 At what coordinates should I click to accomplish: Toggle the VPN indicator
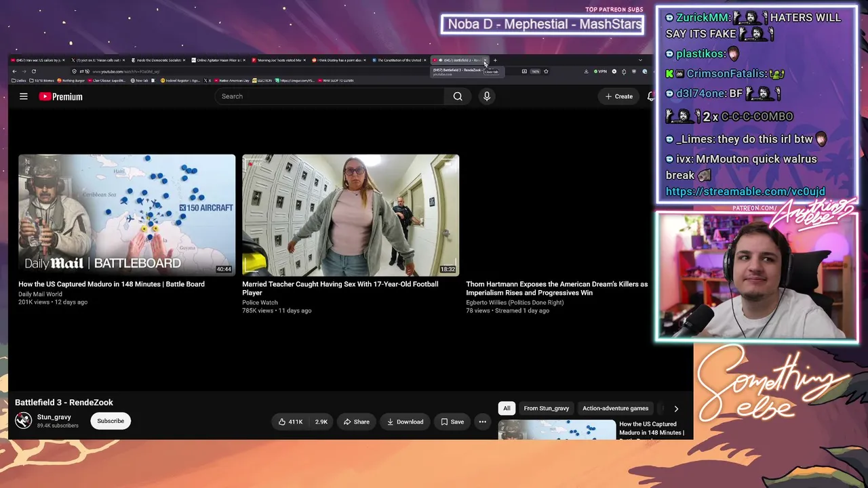[x=600, y=71]
